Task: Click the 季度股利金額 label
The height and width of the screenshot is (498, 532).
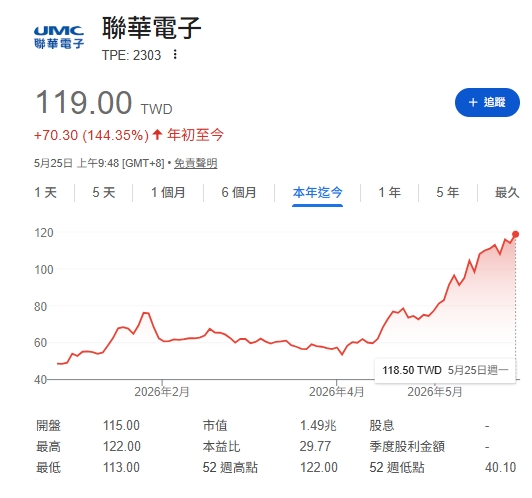Action: [407, 446]
